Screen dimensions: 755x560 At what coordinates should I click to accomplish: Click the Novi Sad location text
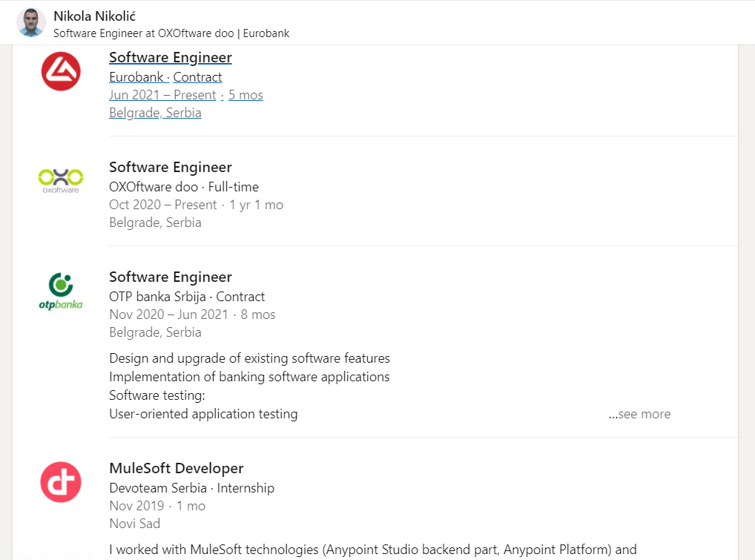134,524
